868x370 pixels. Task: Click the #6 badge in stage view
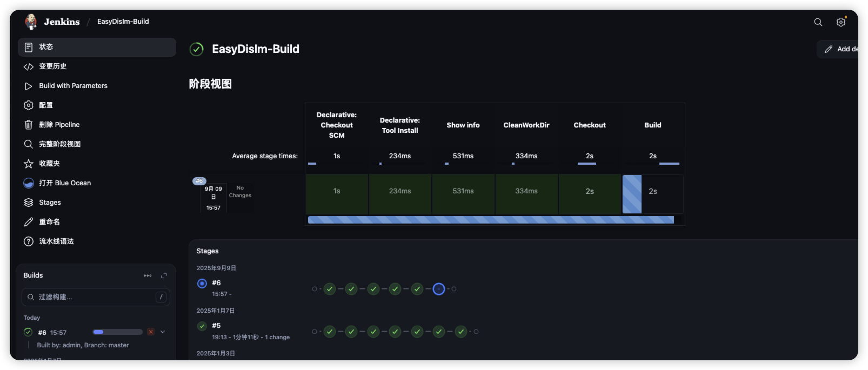199,181
